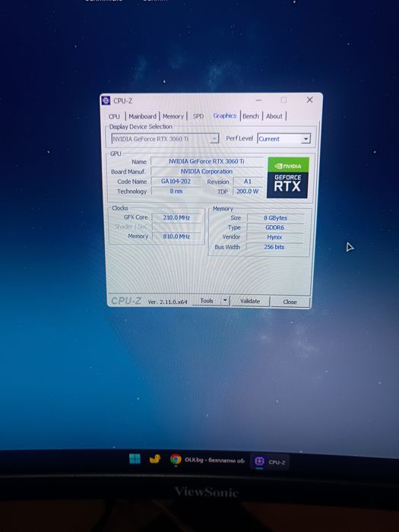Click the Tools button

coord(206,301)
